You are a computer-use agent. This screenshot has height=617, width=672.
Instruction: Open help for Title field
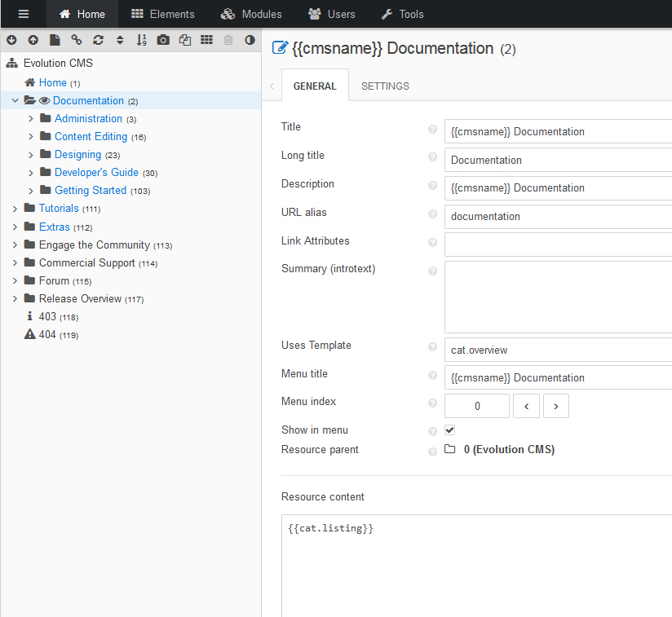click(x=432, y=129)
